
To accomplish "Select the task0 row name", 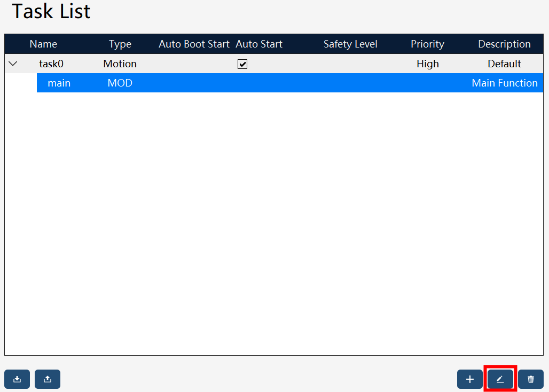I will [x=51, y=64].
